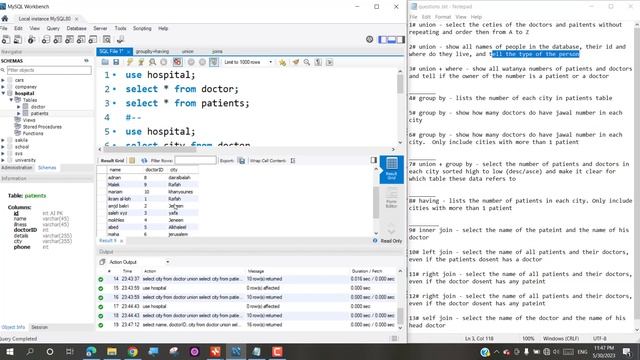Viewport: 640px width, 360px height.
Task: Create a new function from toolbar
Action: 93,40
